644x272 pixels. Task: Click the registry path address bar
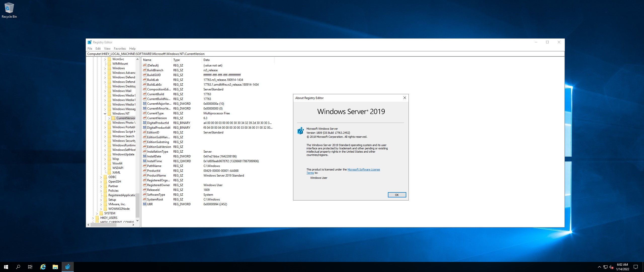pos(325,54)
